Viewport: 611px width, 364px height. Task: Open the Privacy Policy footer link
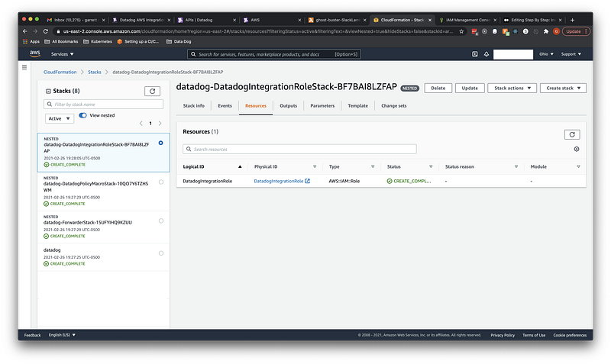503,335
